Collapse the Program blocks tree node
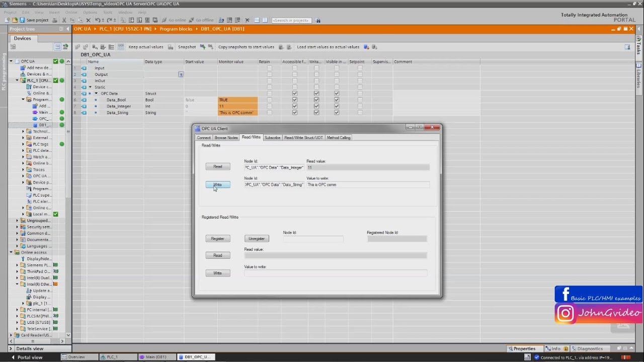This screenshot has width=644, height=362. click(x=23, y=100)
